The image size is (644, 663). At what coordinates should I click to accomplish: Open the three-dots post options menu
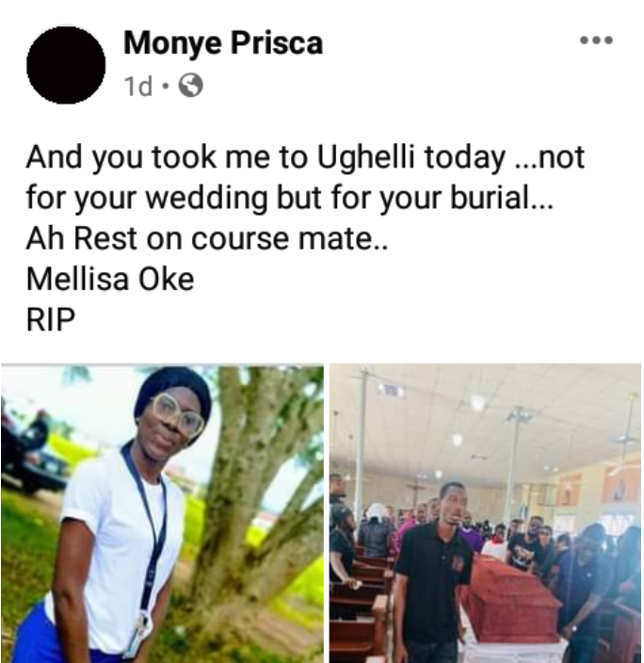click(596, 40)
